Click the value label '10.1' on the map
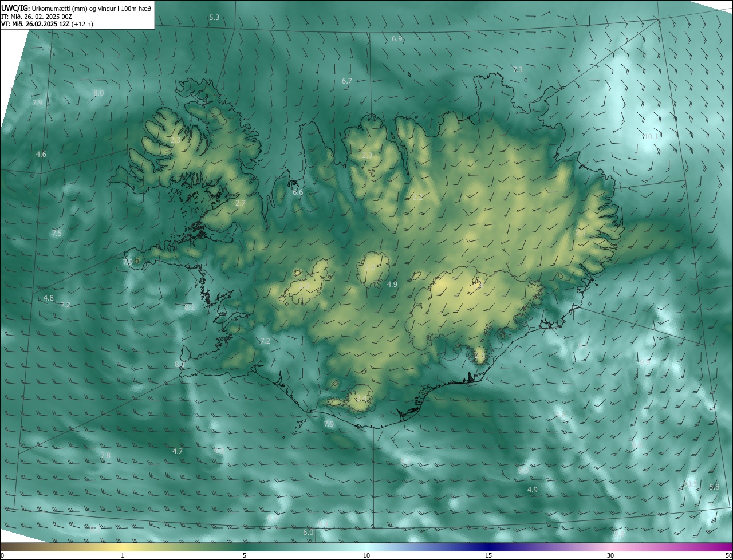The width and height of the screenshot is (733, 560). pos(651,137)
